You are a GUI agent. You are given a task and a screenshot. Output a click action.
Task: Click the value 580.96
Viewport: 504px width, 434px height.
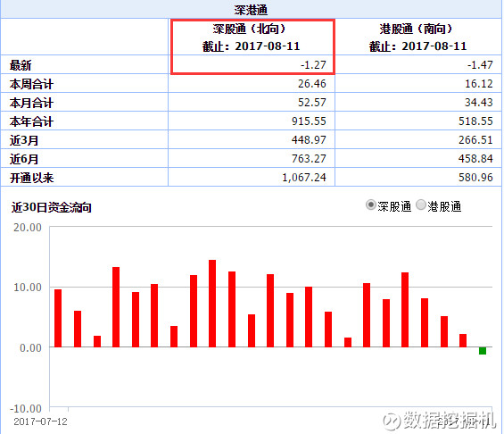coord(475,178)
